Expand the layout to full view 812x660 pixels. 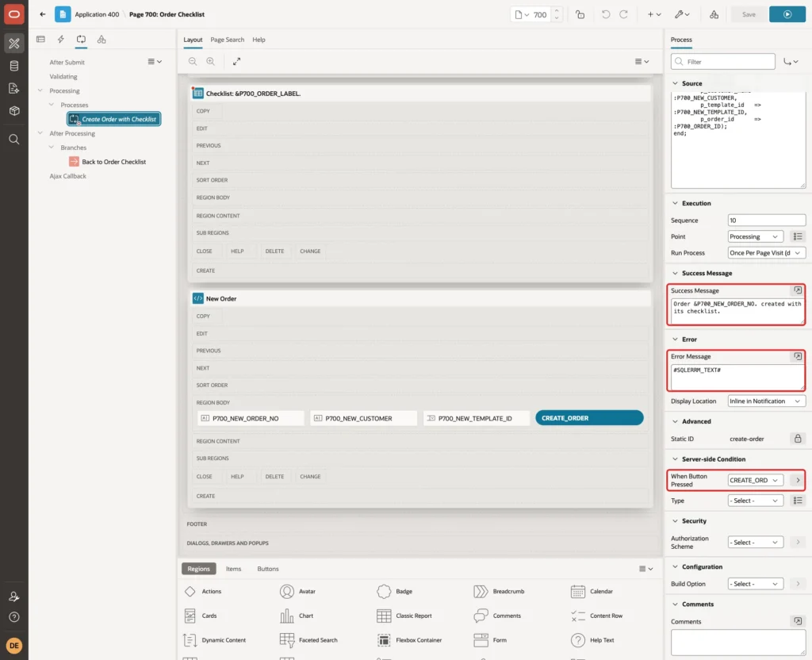[x=236, y=61]
